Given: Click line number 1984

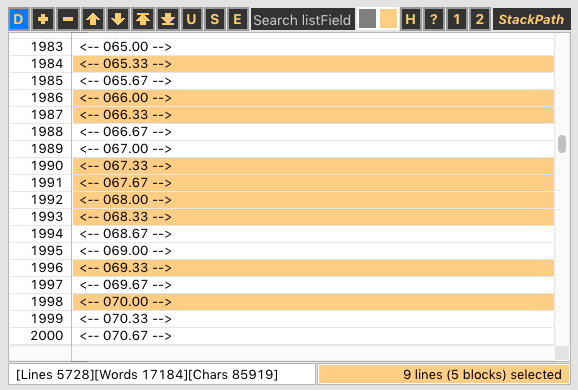Looking at the screenshot, I should coord(47,64).
